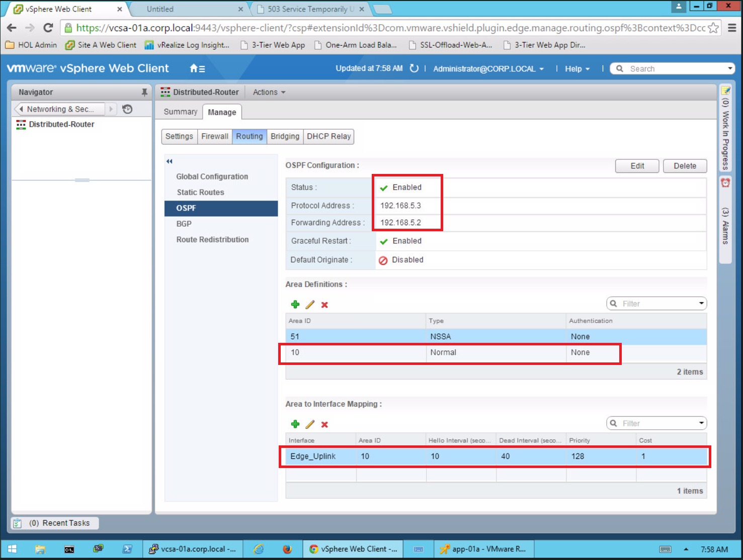Open Recent Tasks panel
The height and width of the screenshot is (560, 743).
click(55, 523)
